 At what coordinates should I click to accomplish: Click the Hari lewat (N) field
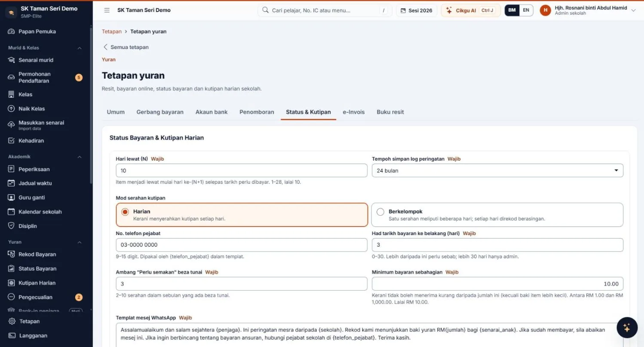pos(242,170)
